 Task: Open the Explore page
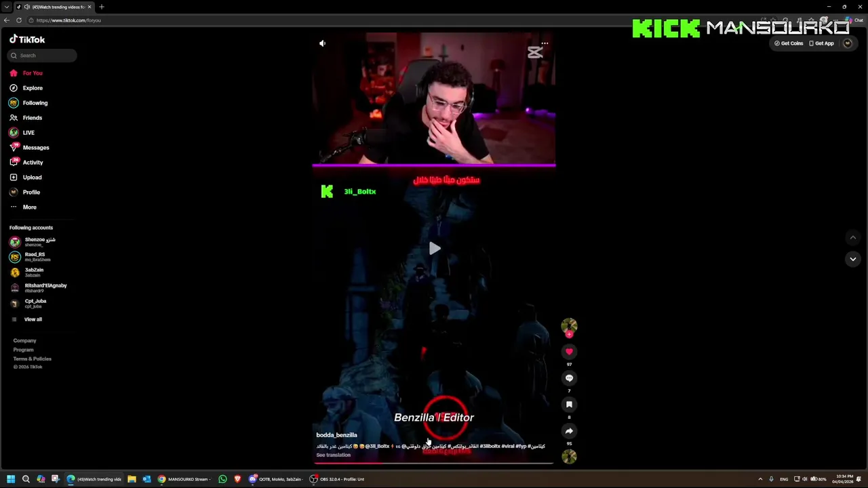pos(26,88)
